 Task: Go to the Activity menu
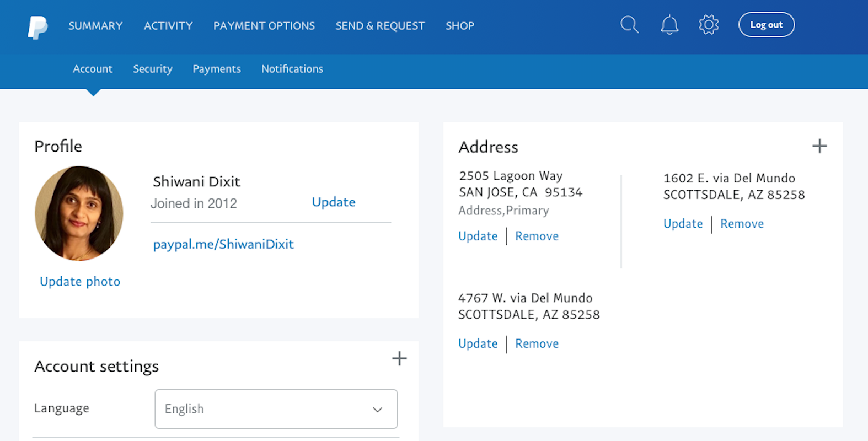click(x=168, y=26)
